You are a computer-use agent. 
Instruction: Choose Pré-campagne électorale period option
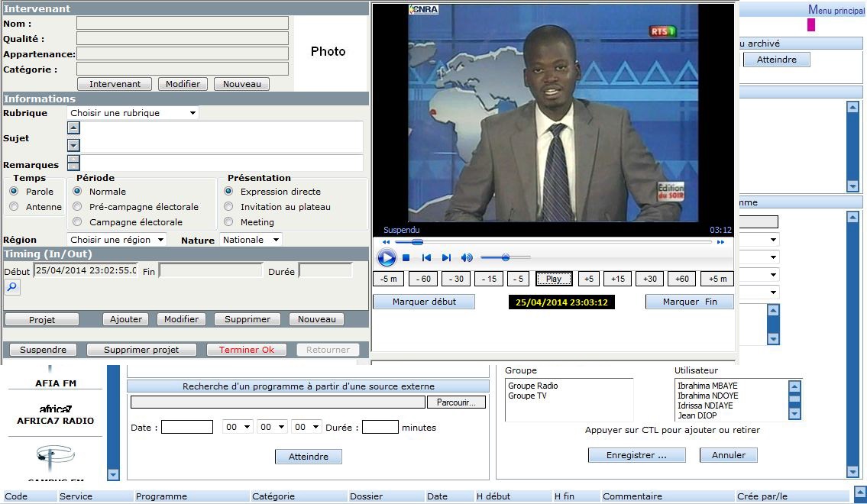(77, 207)
